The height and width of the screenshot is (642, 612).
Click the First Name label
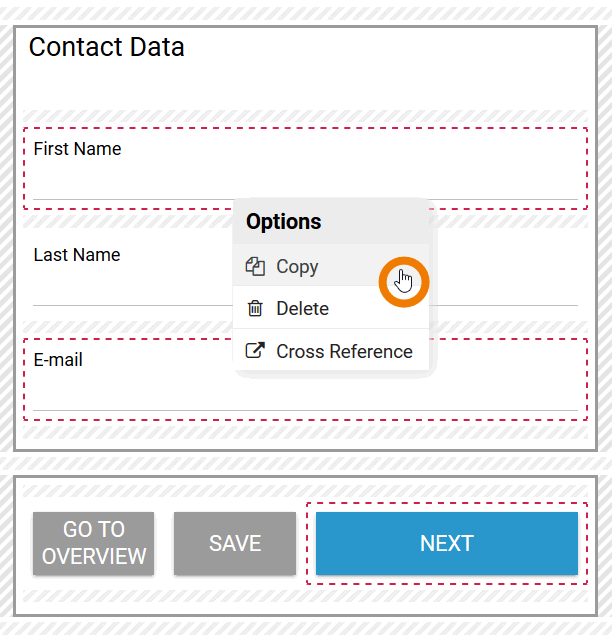click(77, 149)
